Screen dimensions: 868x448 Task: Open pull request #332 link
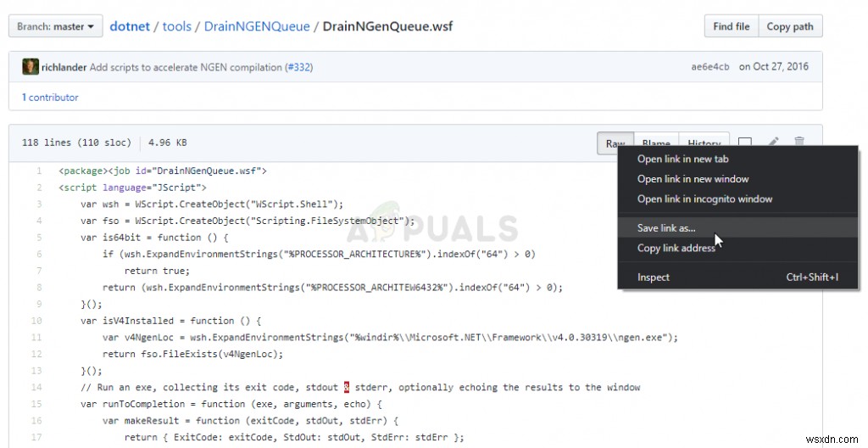(299, 67)
